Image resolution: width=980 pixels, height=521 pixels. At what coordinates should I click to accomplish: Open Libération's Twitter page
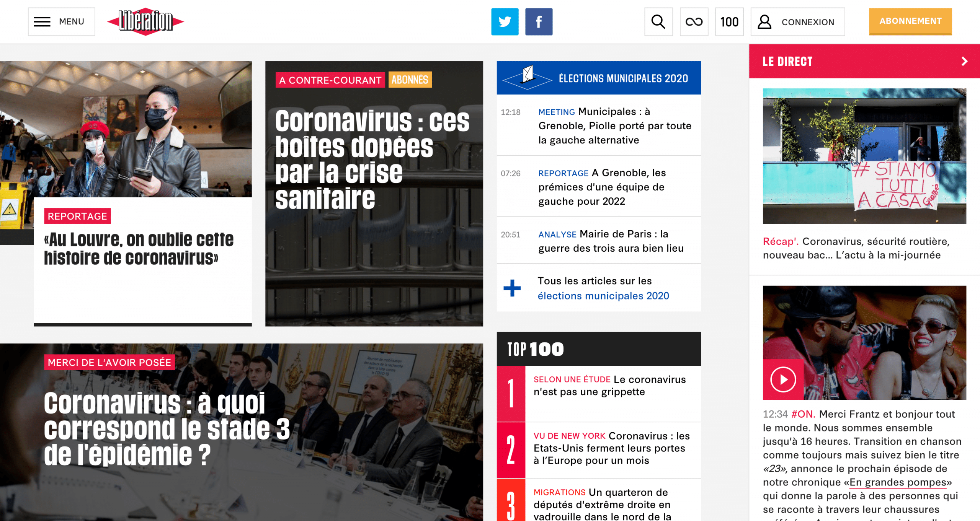[x=505, y=22]
